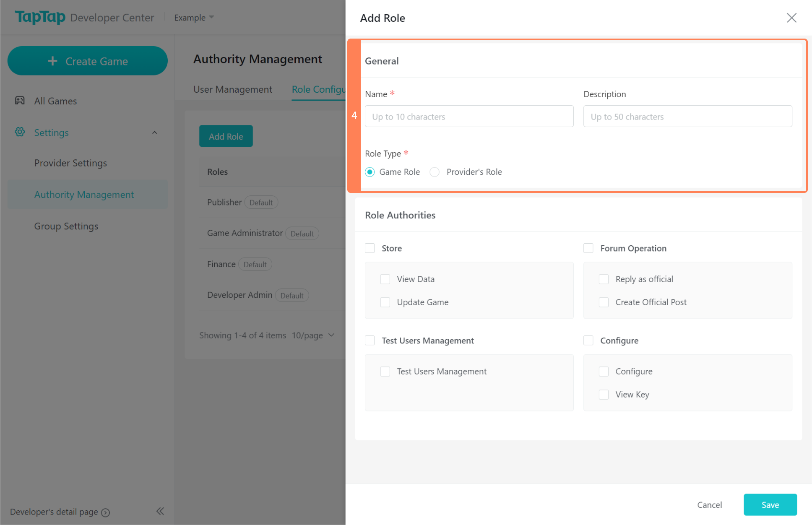The height and width of the screenshot is (525, 812).
Task: Check Create Official Post checkbox
Action: (604, 302)
